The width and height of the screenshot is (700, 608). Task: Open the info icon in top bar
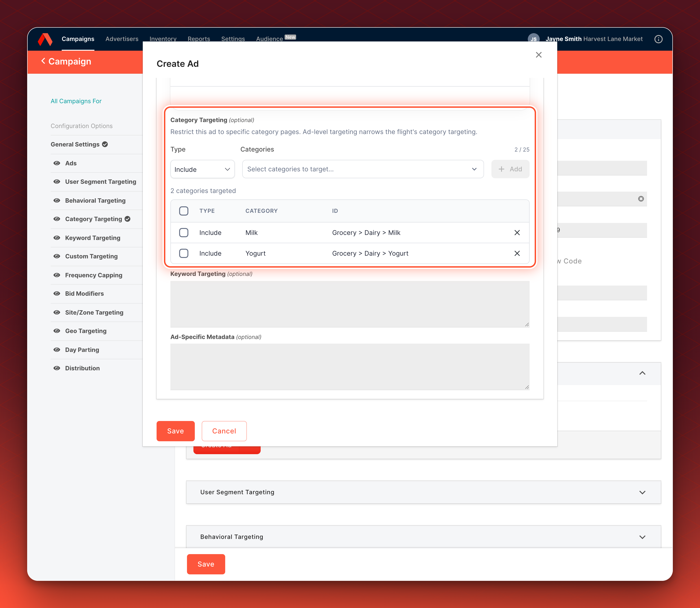(x=658, y=39)
